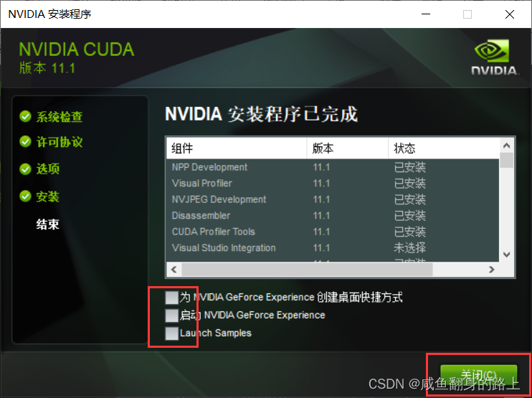Click the component list up scroll arrow
532x398 pixels.
pos(507,146)
